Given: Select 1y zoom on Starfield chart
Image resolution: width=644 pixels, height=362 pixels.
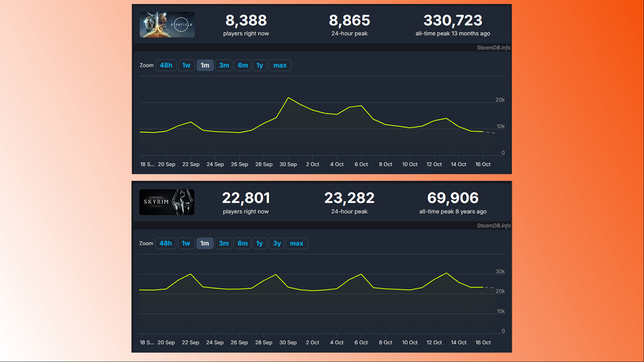Looking at the screenshot, I should click(x=260, y=65).
